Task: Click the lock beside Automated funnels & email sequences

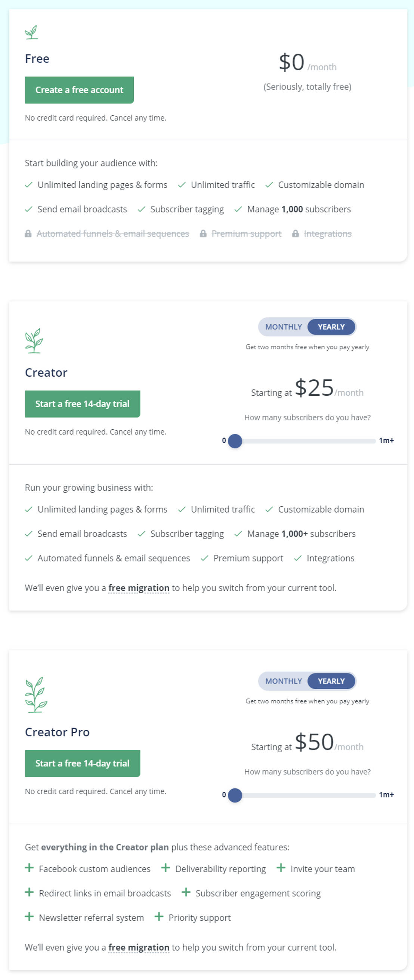Action: [x=28, y=233]
